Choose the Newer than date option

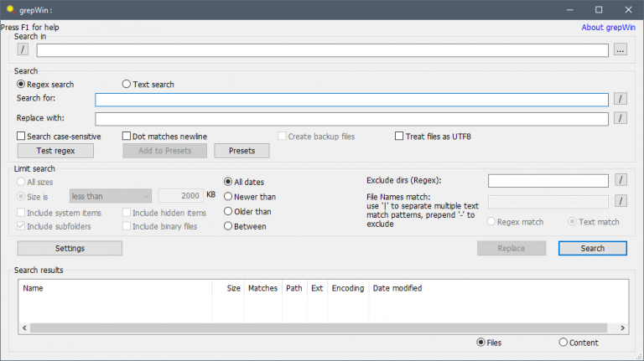point(228,196)
